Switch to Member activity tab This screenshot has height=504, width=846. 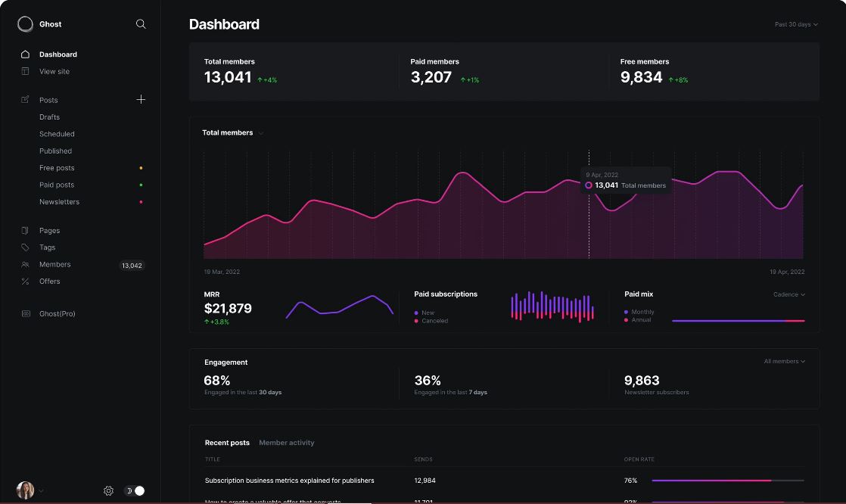pos(287,443)
